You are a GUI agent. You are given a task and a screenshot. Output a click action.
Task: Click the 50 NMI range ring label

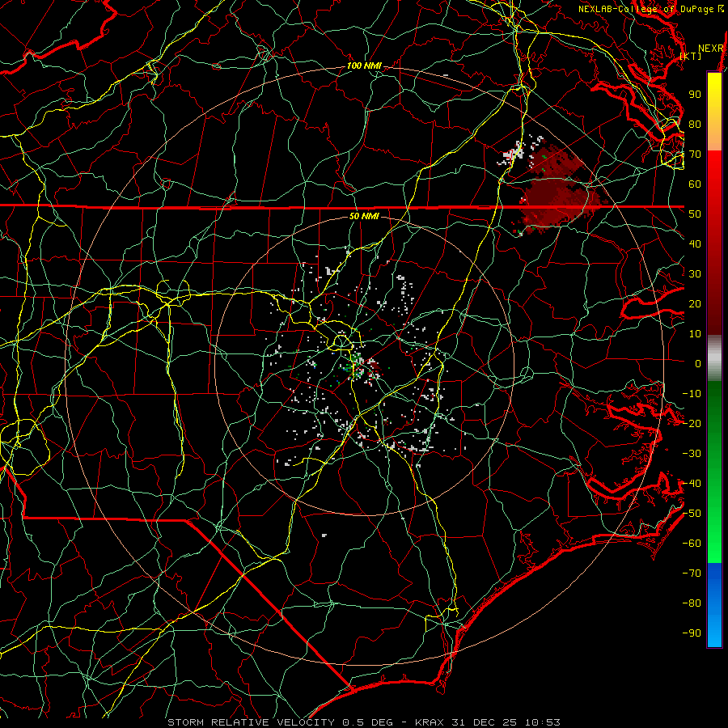click(x=364, y=216)
